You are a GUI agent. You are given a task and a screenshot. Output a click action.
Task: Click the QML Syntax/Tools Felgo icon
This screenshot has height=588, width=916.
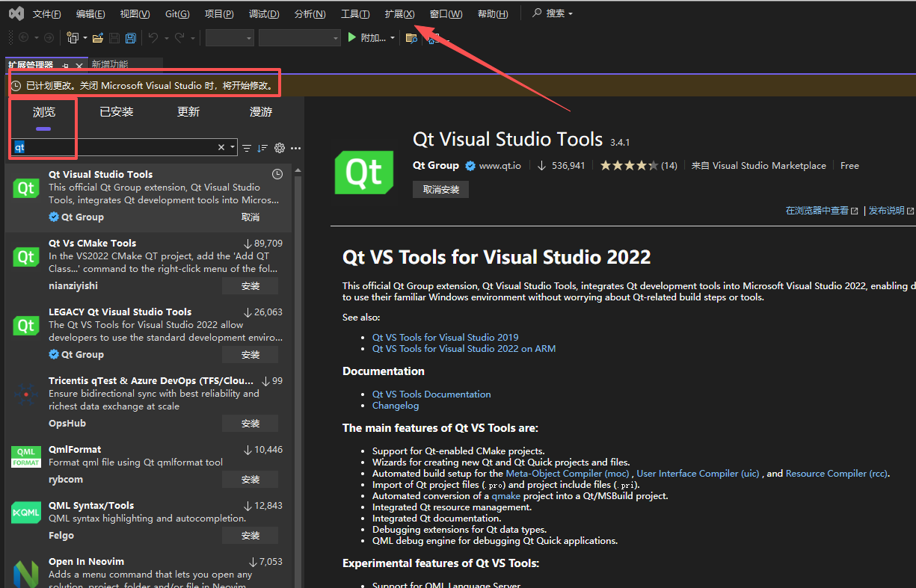pyautogui.click(x=26, y=513)
